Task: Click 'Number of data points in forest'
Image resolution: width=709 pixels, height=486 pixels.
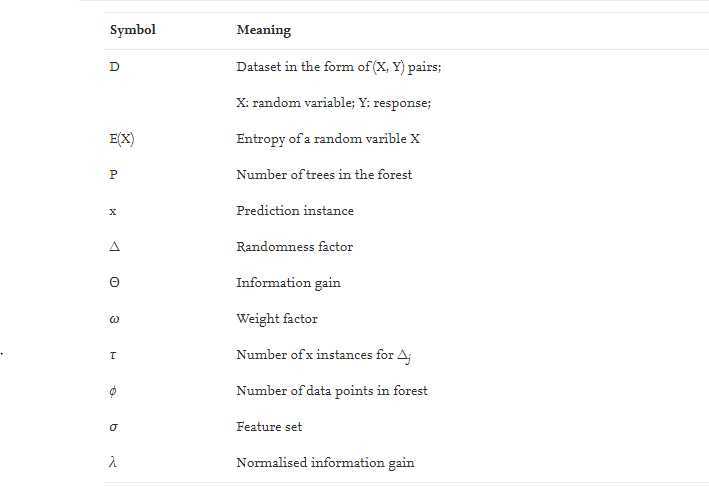Action: click(x=331, y=391)
